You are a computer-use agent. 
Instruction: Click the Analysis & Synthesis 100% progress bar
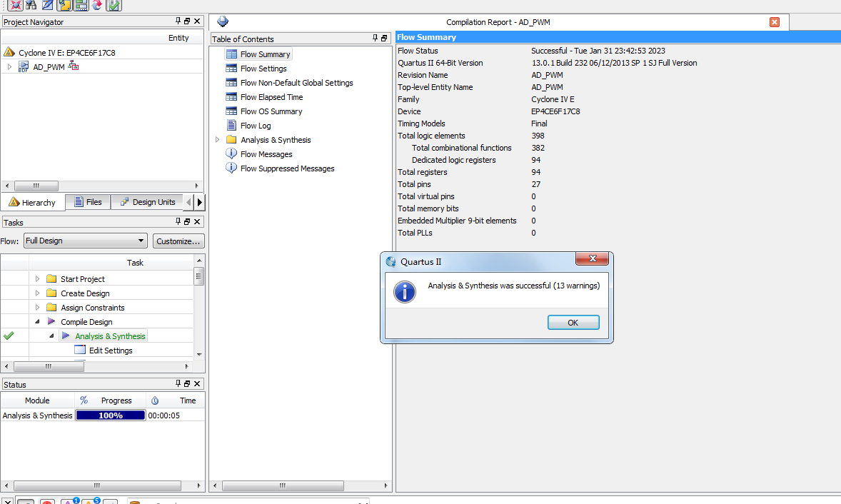click(x=111, y=415)
